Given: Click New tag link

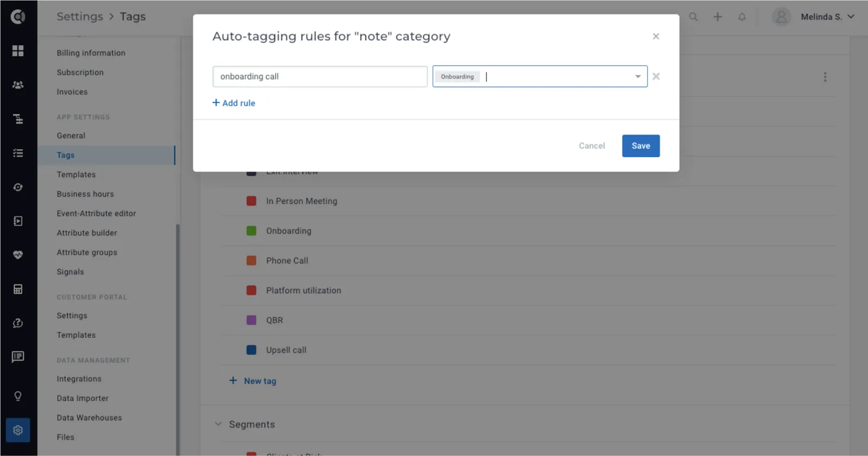Looking at the screenshot, I should 253,381.
